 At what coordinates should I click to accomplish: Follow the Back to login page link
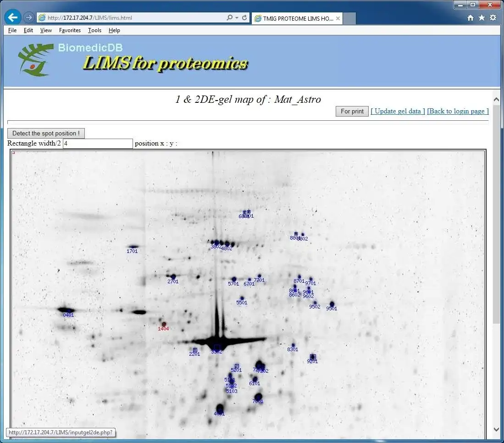point(458,111)
